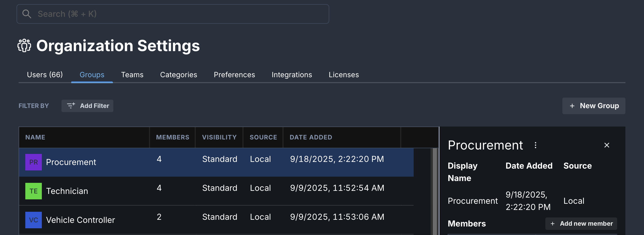644x235 pixels.
Task: Switch to the Integrations tab
Action: (292, 75)
